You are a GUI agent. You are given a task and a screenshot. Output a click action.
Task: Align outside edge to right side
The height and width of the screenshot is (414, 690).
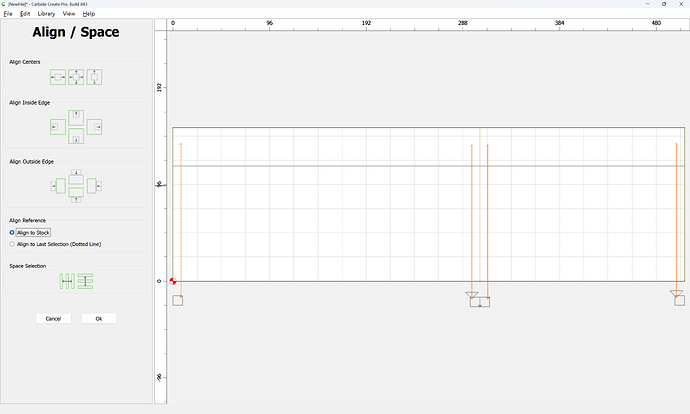(x=94, y=186)
